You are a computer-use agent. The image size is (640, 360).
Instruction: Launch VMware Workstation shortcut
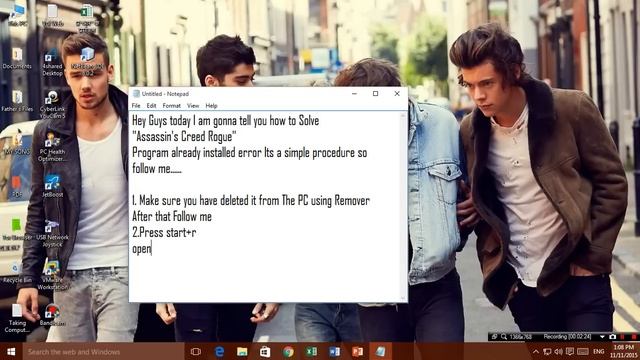coord(52,276)
